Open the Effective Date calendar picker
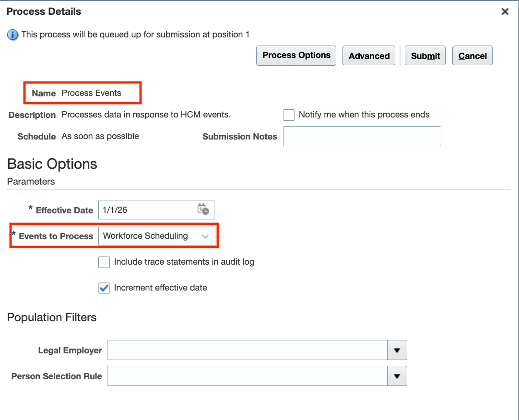Viewport: 519px width, 420px height. pyautogui.click(x=203, y=210)
